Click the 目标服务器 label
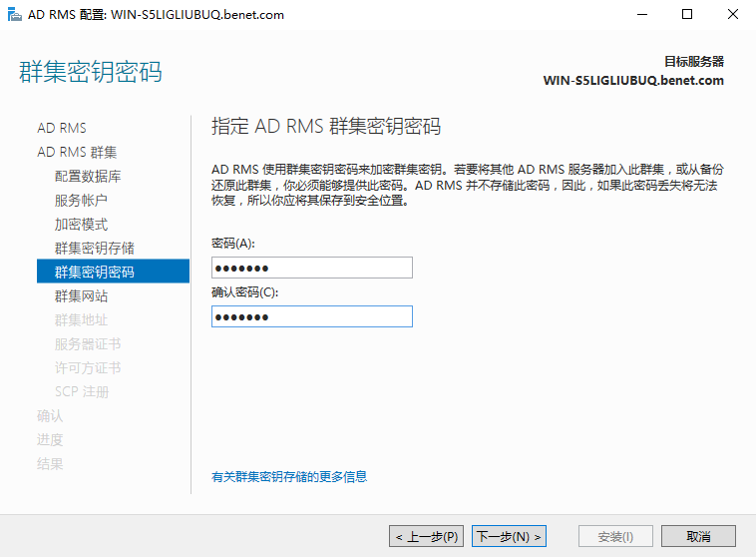The image size is (756, 557). (x=694, y=61)
